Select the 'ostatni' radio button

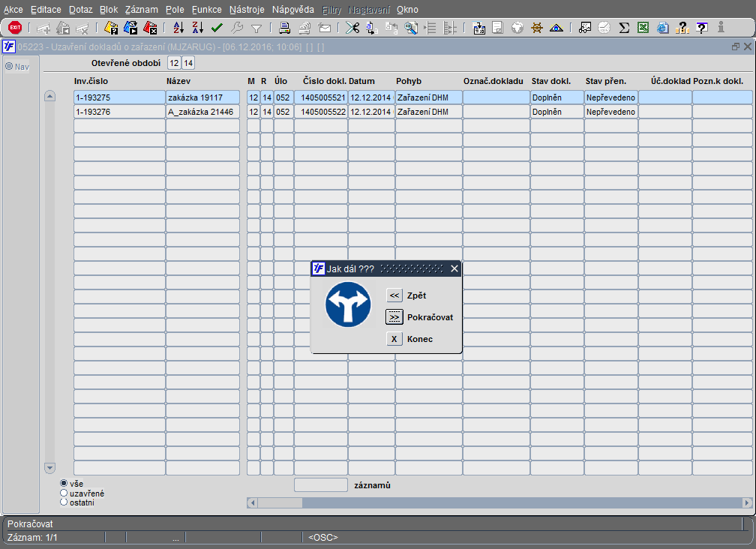[64, 502]
